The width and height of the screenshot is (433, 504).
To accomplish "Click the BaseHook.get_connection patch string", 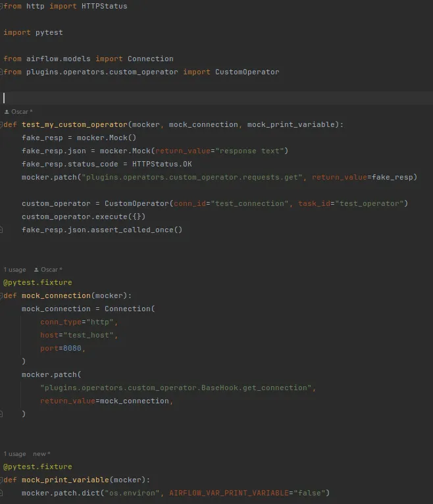I will click(176, 388).
